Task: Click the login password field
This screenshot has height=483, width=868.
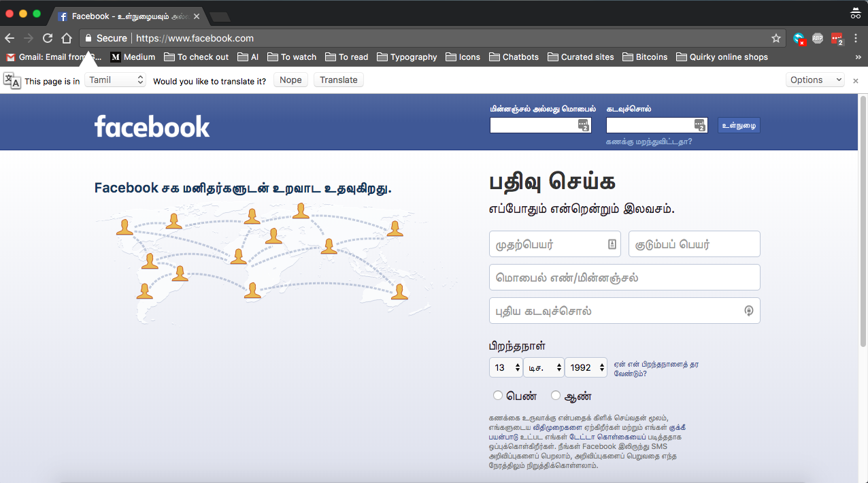Action: 657,125
